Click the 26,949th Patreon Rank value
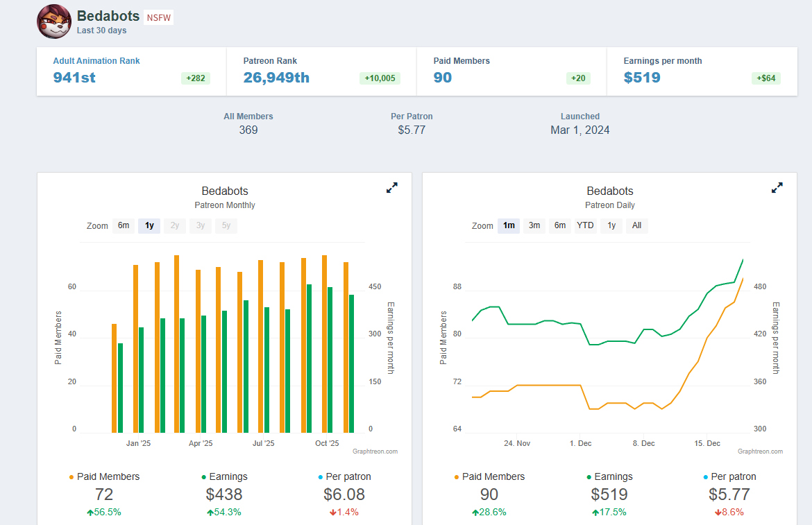The width and height of the screenshot is (812, 525). pyautogui.click(x=276, y=78)
